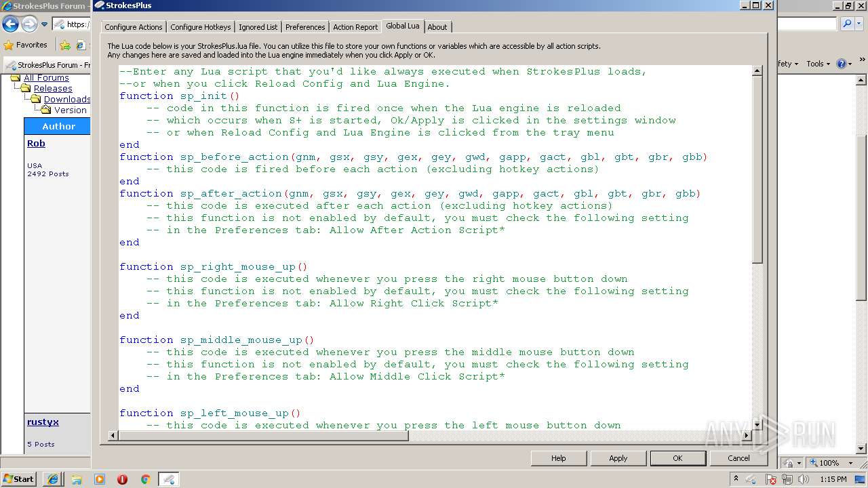The image size is (868, 488).
Task: Click the Help button
Action: click(x=558, y=458)
